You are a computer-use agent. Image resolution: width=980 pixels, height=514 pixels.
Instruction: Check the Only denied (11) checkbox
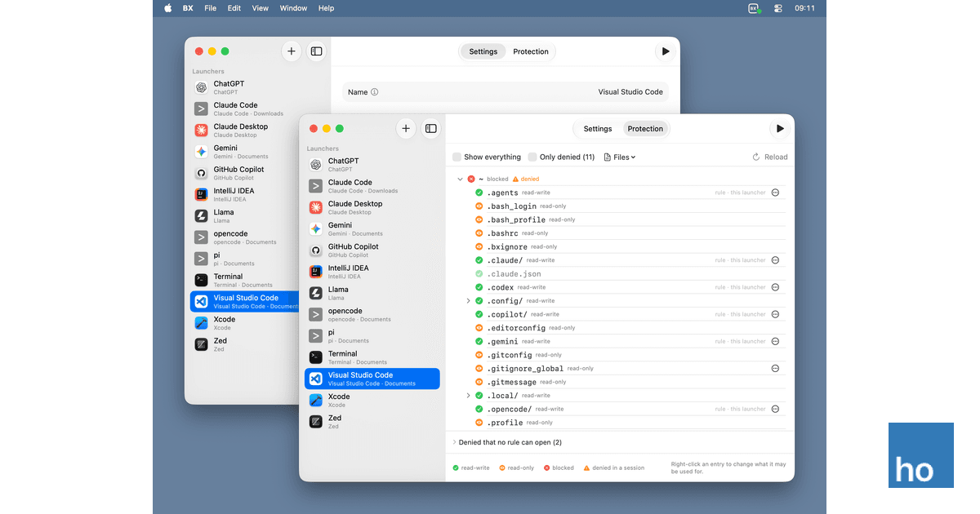point(532,157)
